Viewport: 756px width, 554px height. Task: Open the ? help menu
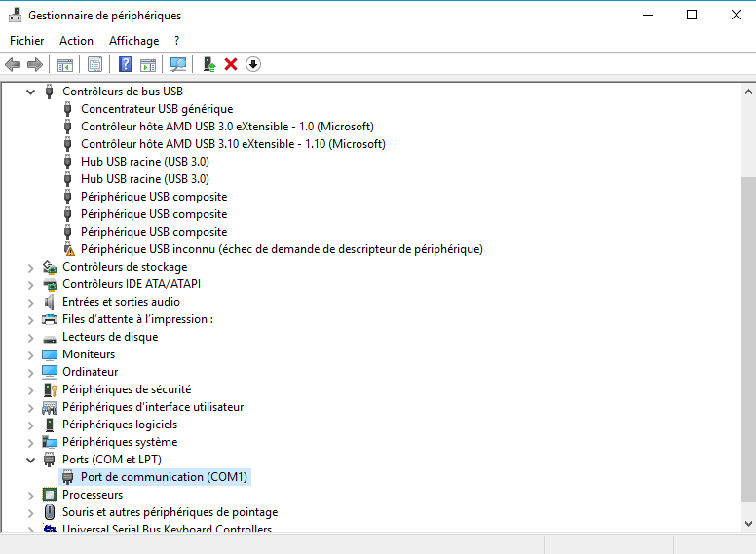[x=177, y=41]
